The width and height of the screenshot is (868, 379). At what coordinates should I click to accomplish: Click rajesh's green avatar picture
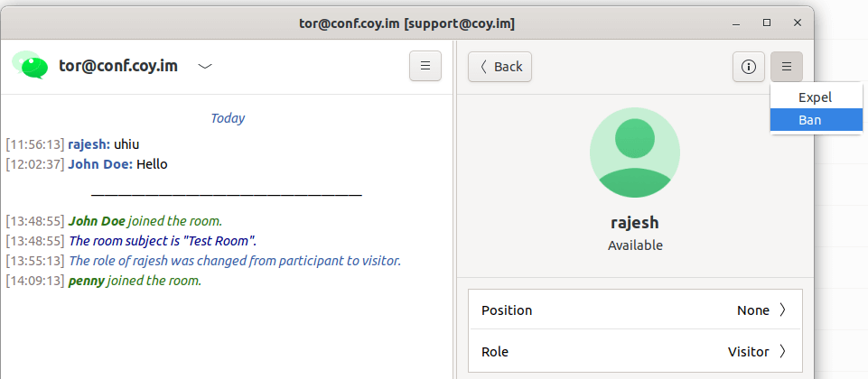(x=635, y=153)
